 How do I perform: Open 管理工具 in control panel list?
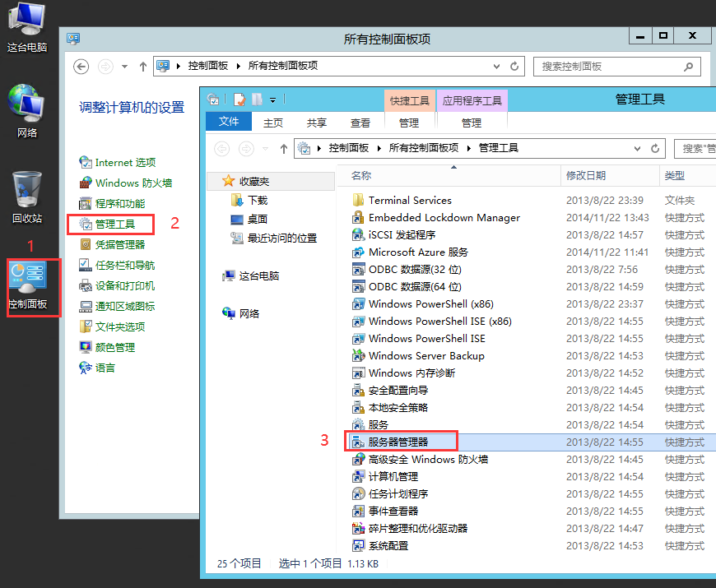(x=107, y=224)
